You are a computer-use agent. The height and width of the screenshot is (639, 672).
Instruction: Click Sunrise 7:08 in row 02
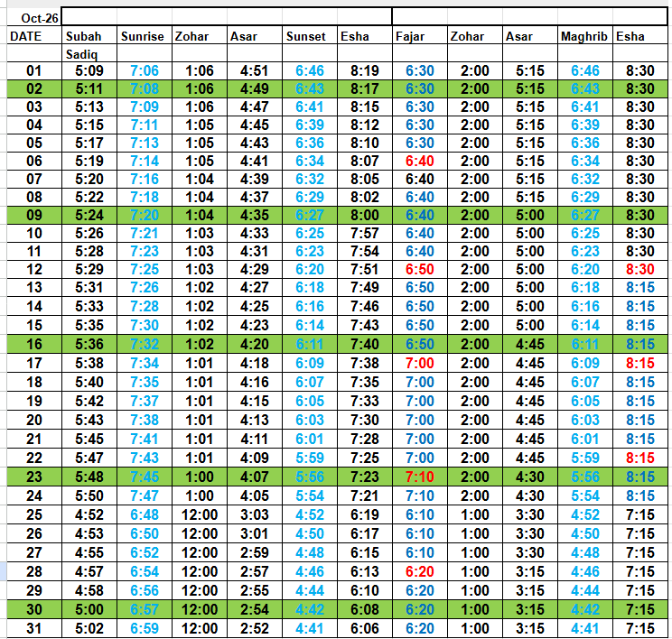click(x=145, y=88)
